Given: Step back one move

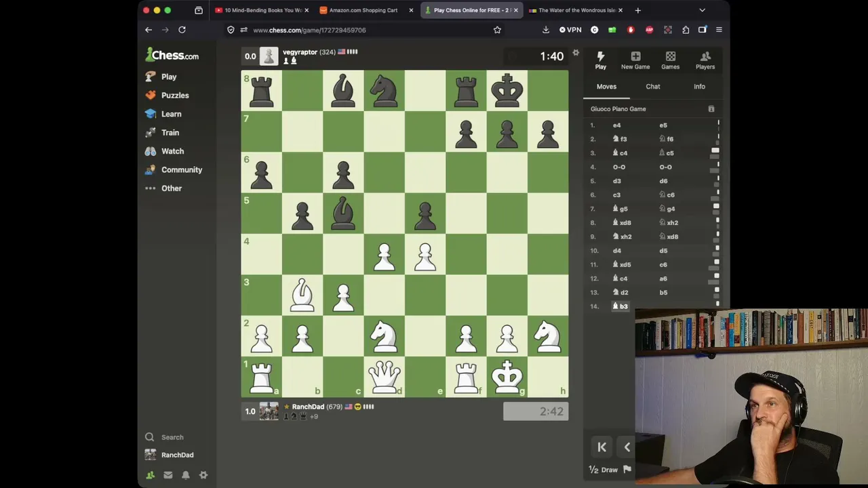Looking at the screenshot, I should pyautogui.click(x=627, y=447).
